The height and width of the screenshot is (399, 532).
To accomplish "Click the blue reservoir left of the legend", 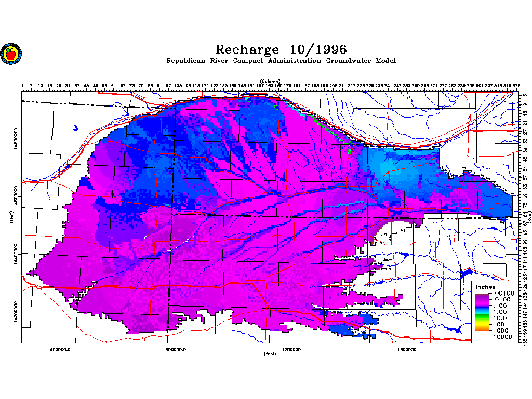I will (464, 272).
